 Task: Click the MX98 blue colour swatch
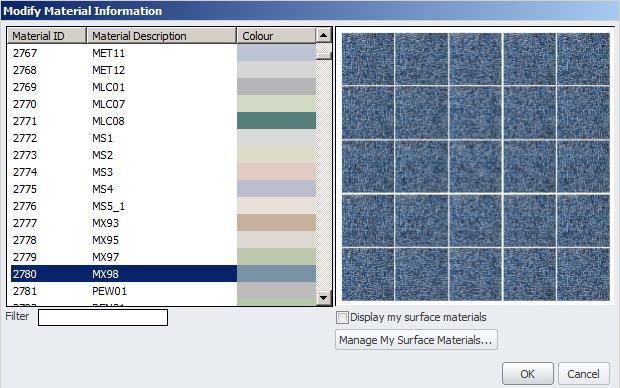[276, 274]
